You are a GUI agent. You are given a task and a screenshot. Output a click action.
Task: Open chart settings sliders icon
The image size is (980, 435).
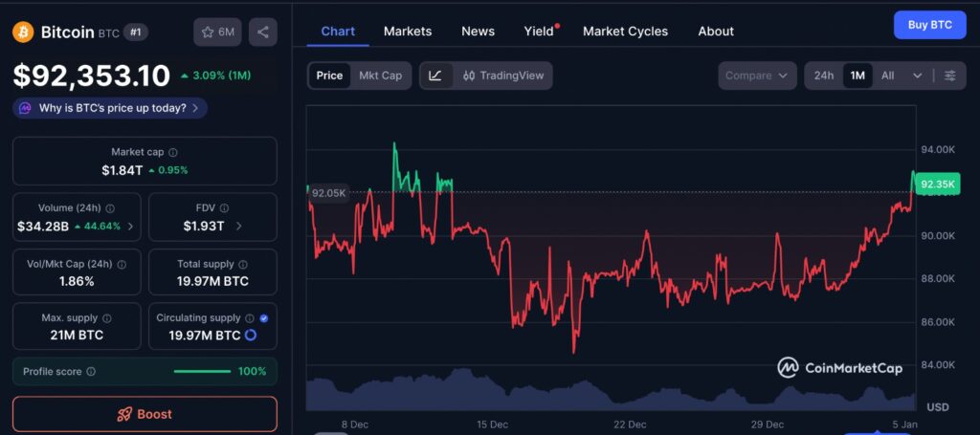point(950,76)
